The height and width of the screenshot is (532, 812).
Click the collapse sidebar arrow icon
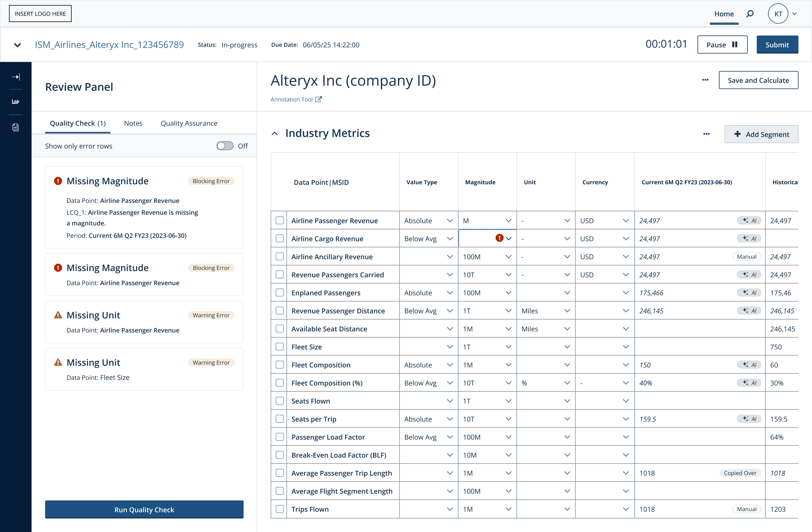coord(16,77)
